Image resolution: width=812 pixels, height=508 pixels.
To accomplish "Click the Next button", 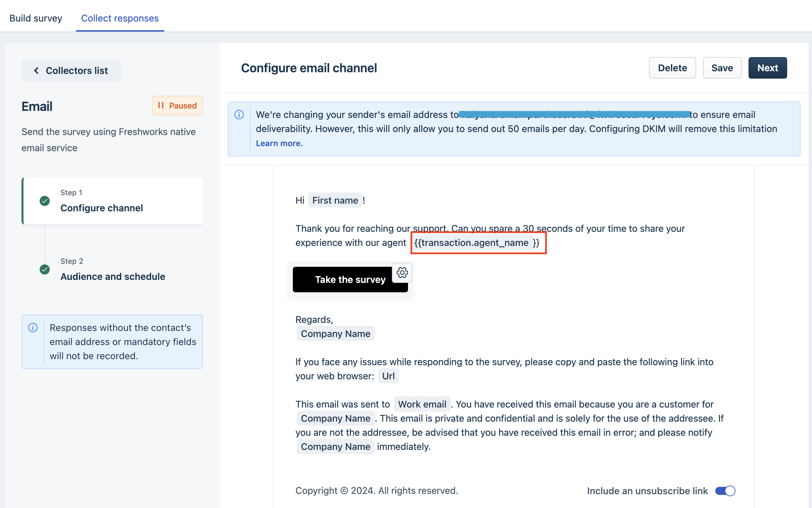I will [x=767, y=68].
